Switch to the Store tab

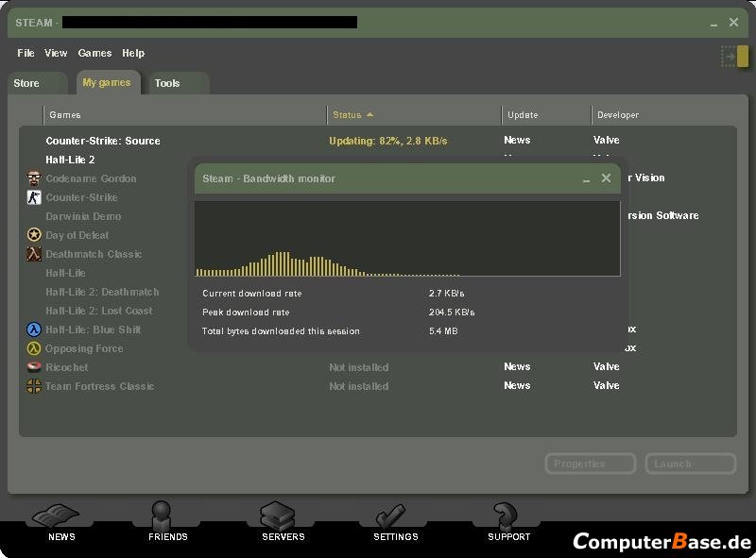point(37,83)
